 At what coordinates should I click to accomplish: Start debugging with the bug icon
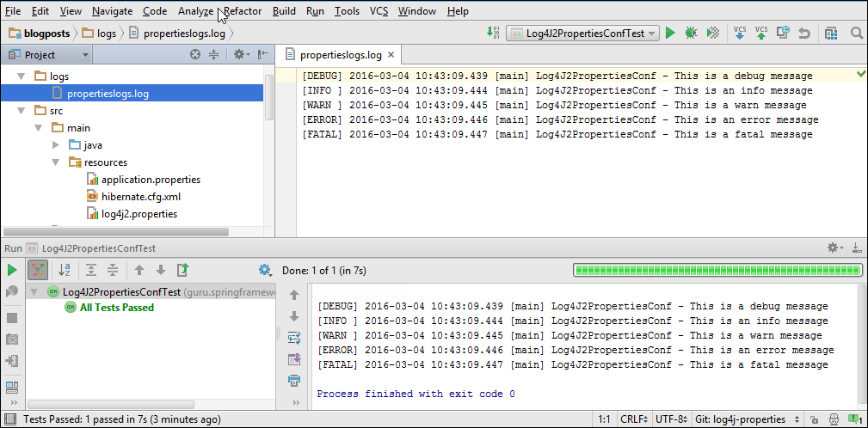(x=691, y=34)
